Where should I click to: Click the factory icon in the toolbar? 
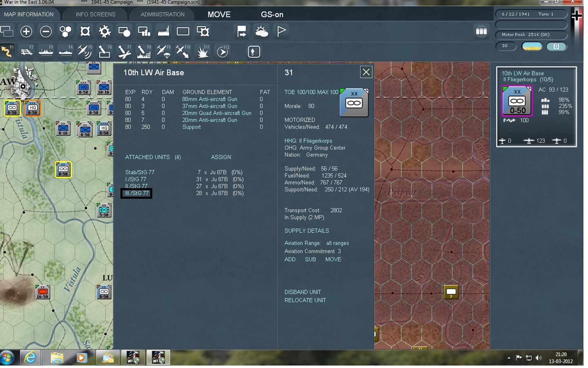coord(163,31)
